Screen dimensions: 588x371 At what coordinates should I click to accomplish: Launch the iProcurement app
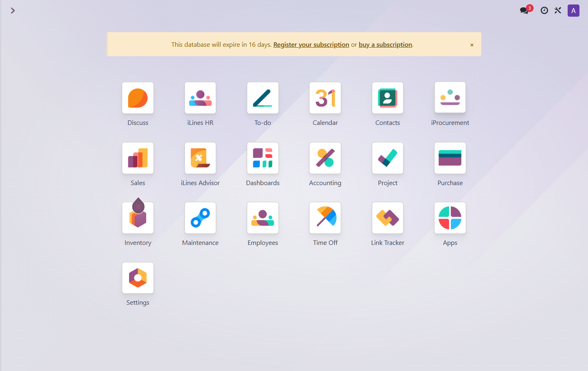click(450, 98)
